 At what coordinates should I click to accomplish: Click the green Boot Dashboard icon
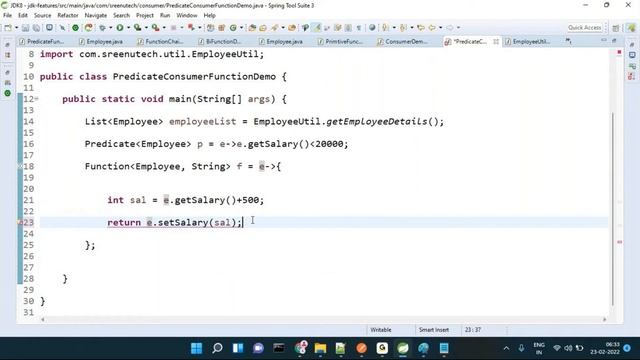[x=76, y=28]
